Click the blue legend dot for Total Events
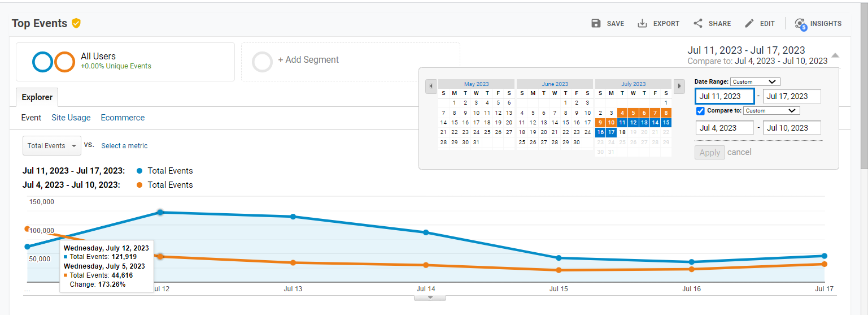 (x=139, y=171)
